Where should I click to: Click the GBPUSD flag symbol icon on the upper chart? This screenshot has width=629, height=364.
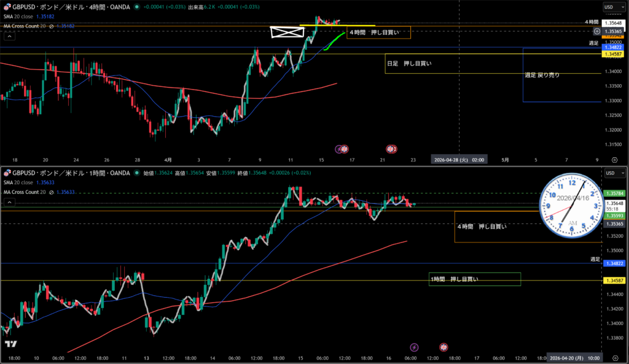pos(6,7)
